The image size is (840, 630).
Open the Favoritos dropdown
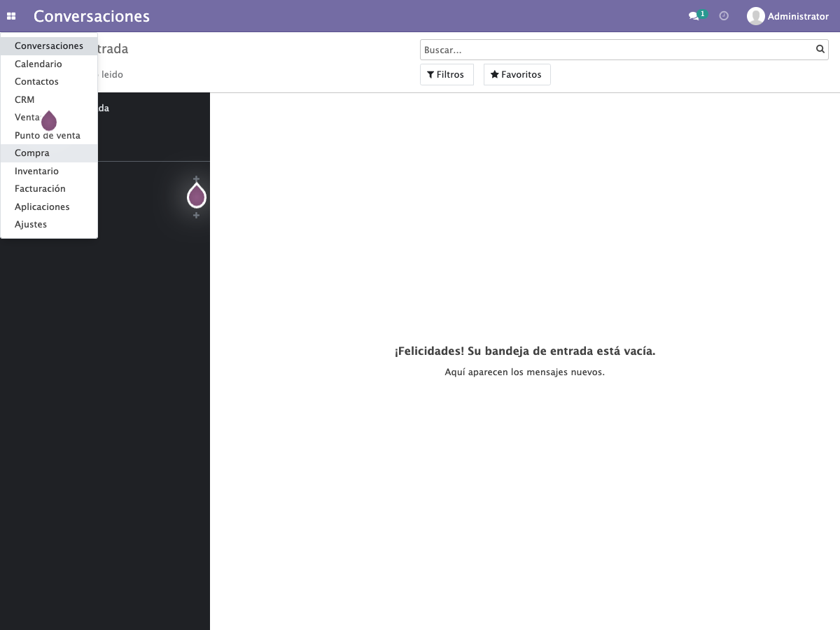click(x=517, y=74)
